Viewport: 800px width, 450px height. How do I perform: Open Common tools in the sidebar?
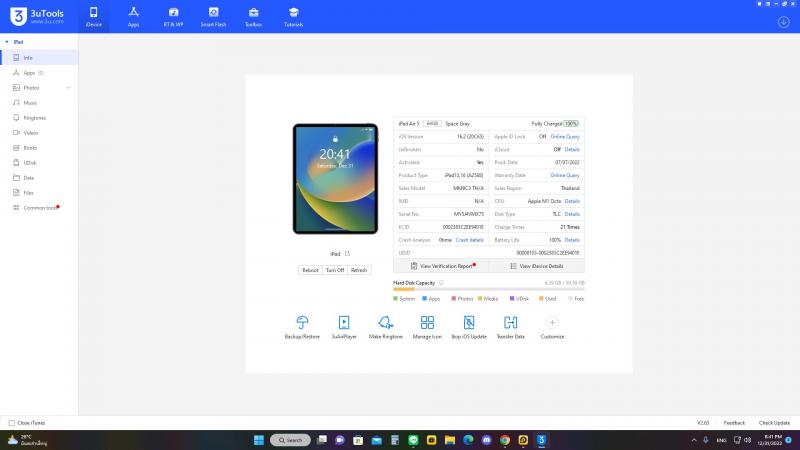point(39,208)
